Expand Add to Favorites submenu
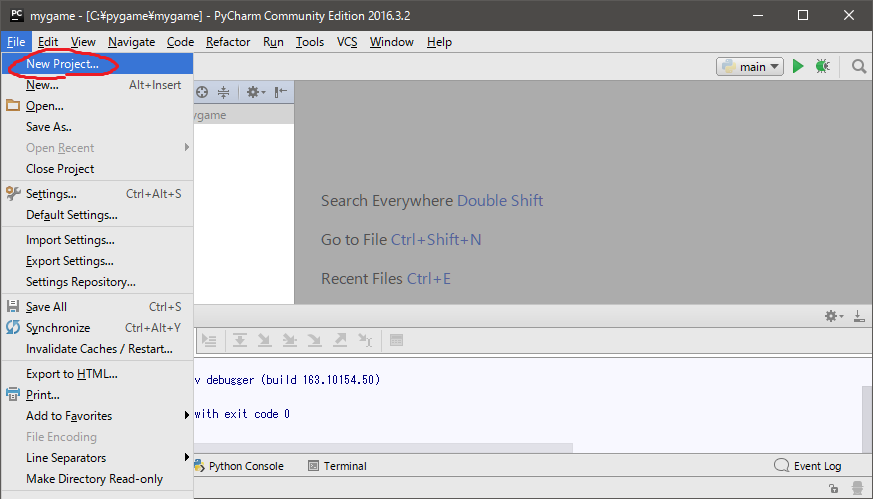The width and height of the screenshot is (873, 499). (x=97, y=415)
